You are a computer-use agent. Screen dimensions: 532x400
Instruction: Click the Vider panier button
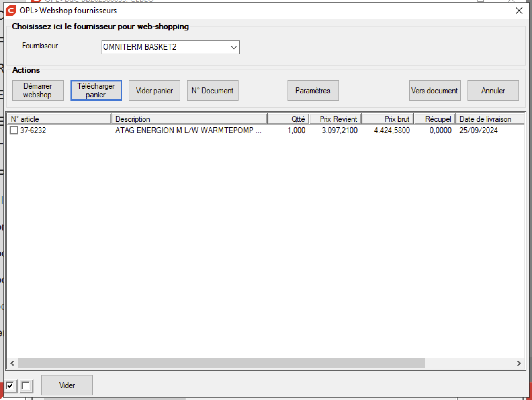(x=154, y=90)
